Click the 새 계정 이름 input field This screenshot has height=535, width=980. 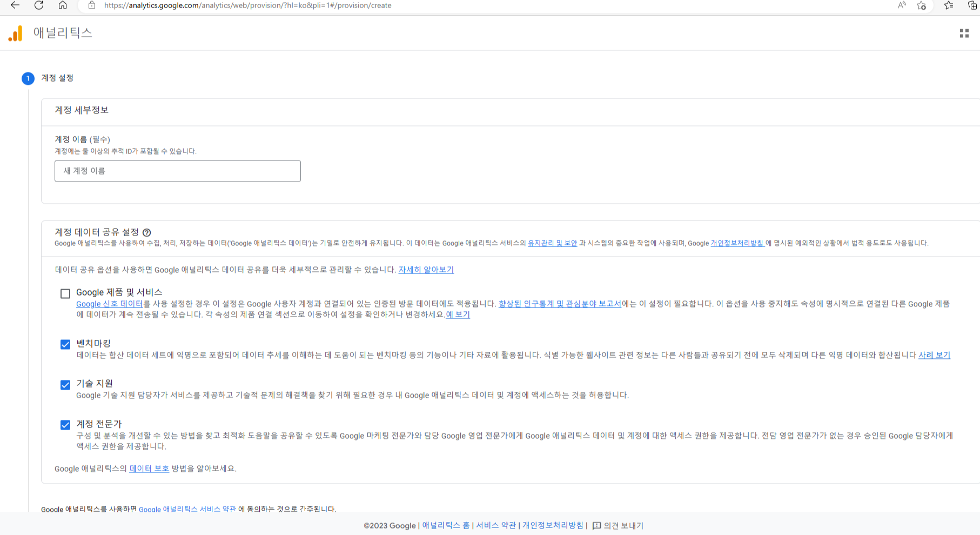(178, 171)
